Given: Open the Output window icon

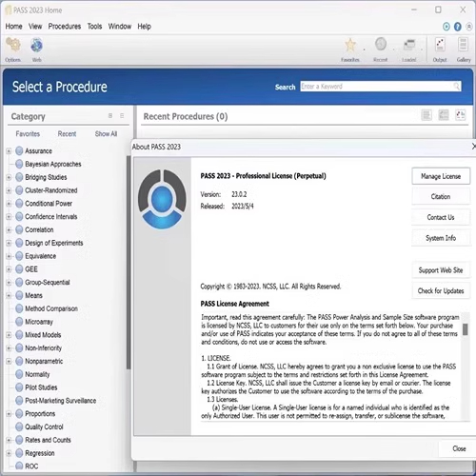Looking at the screenshot, I should pos(440,45).
